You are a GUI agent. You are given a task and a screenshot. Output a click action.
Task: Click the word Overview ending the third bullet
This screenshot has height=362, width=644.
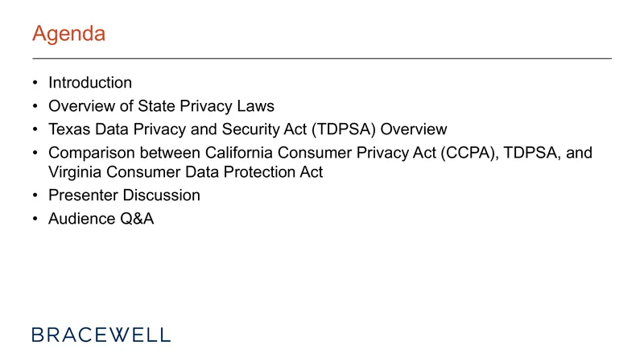(414, 130)
